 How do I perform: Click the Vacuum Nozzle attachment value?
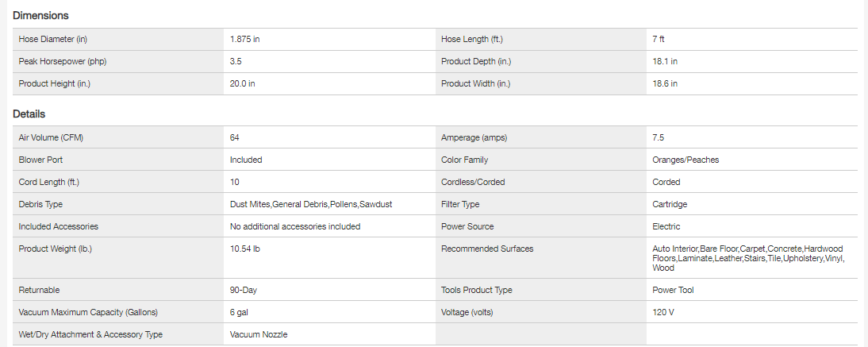(259, 334)
